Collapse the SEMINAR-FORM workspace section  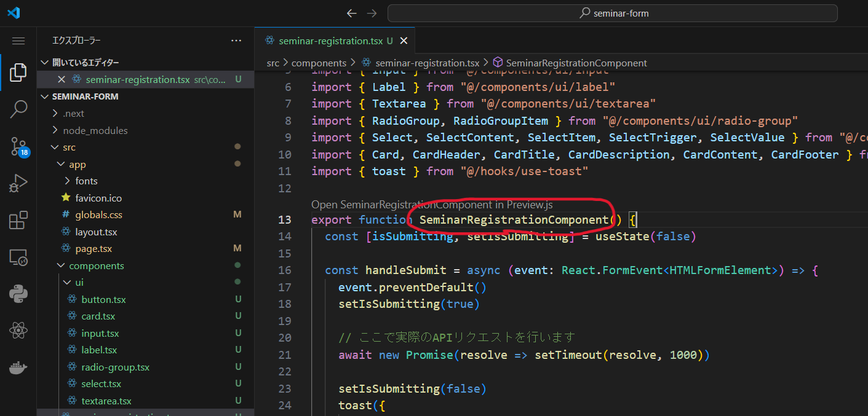tap(145, 96)
